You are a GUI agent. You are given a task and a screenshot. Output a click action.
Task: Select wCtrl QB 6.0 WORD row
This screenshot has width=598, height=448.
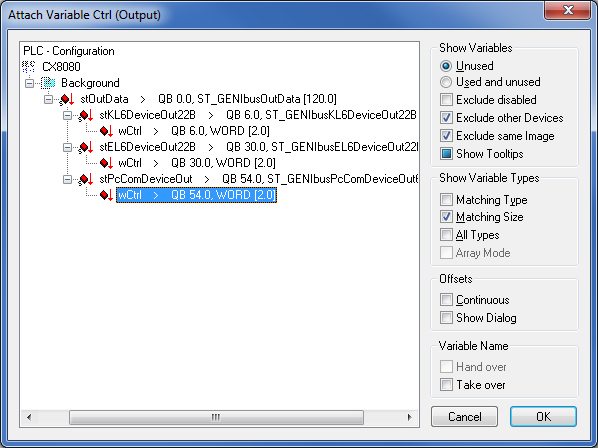(194, 131)
